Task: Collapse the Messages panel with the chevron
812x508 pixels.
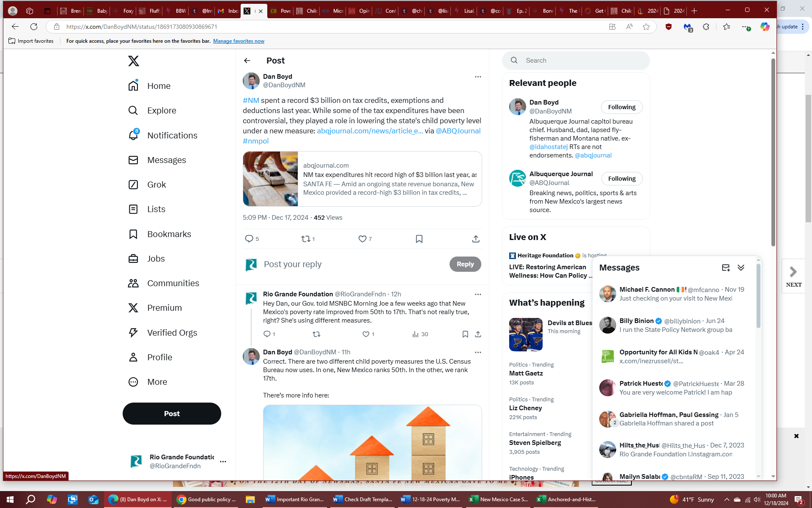Action: tap(741, 268)
